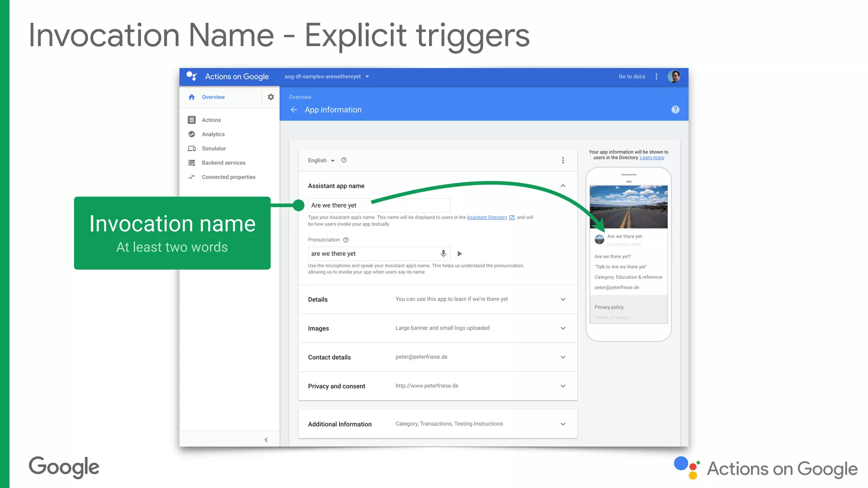868x488 pixels.
Task: Click the Overview breadcrumb
Action: tap(300, 97)
